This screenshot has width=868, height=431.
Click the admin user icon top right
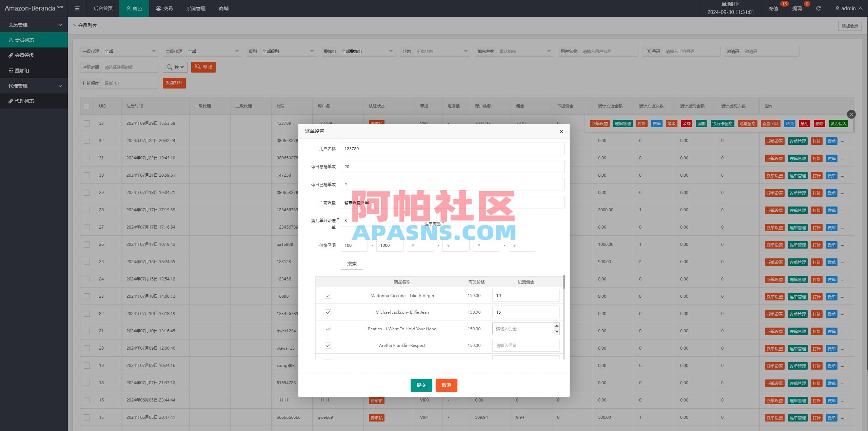pyautogui.click(x=837, y=8)
